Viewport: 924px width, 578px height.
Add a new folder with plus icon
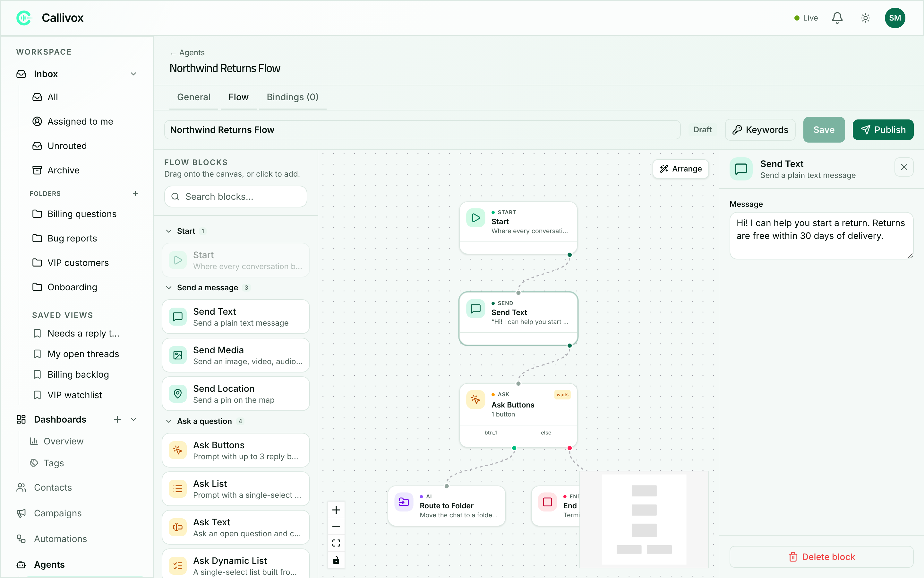135,193
